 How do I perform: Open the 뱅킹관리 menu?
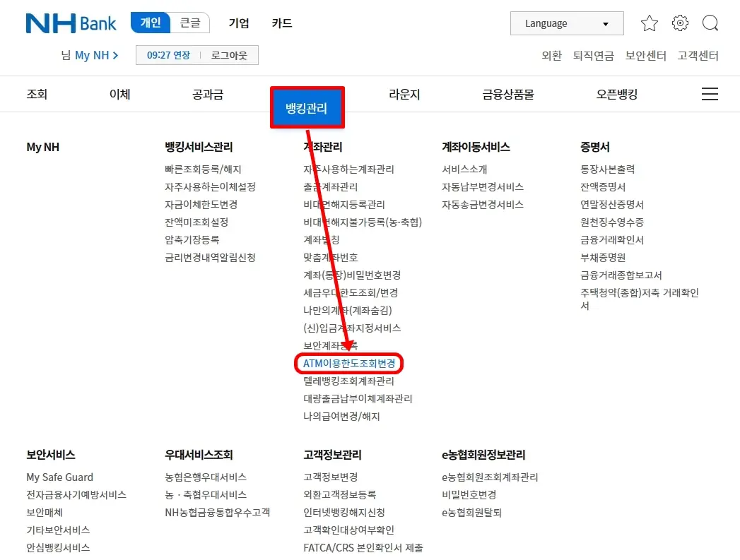click(x=307, y=107)
